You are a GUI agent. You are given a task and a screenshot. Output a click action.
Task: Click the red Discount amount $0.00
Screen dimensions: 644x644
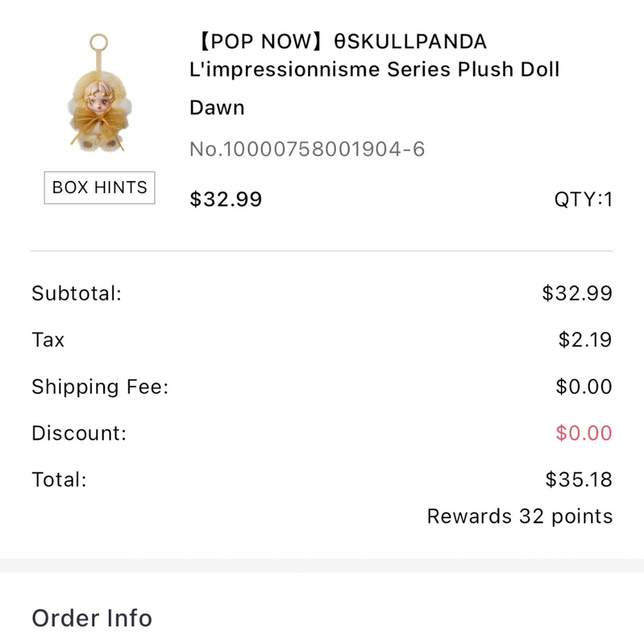pos(584,433)
